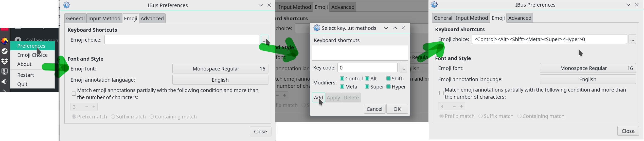The height and width of the screenshot is (141, 644).
Task: Open the volume speaker tray icon
Action: (x=5, y=82)
